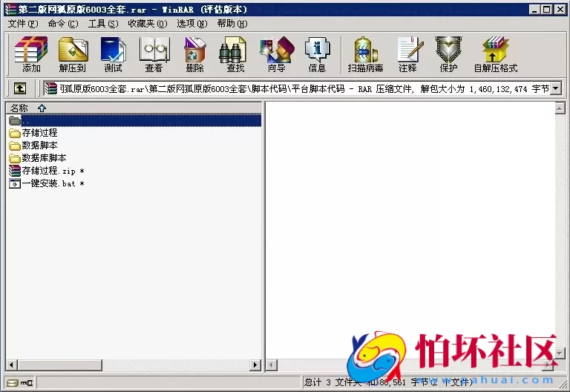570x392 pixels.
Task: Click right pane vertical scroll up arrow
Action: (560, 108)
